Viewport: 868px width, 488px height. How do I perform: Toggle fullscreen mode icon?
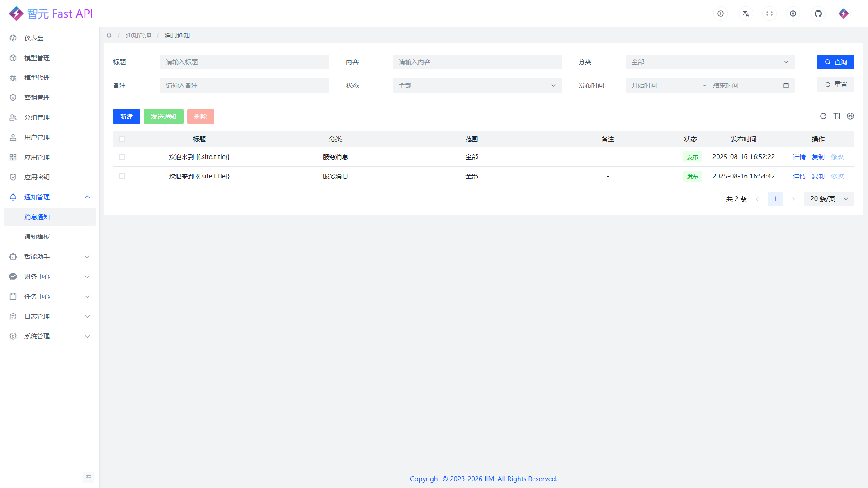click(x=769, y=14)
